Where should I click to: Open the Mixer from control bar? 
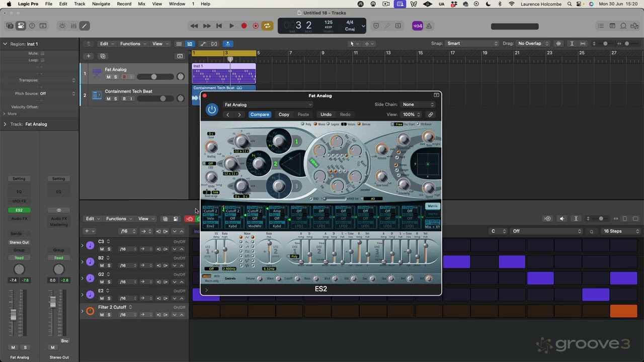pyautogui.click(x=73, y=26)
